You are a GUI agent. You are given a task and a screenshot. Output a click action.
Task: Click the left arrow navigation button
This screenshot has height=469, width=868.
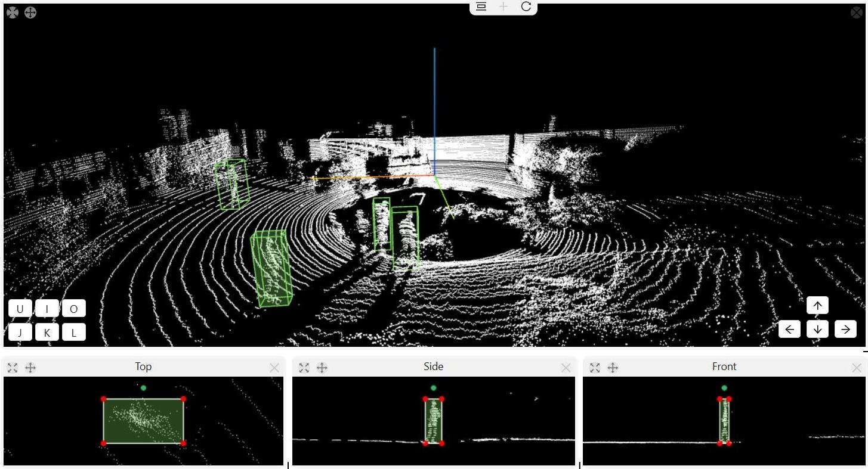click(x=789, y=329)
